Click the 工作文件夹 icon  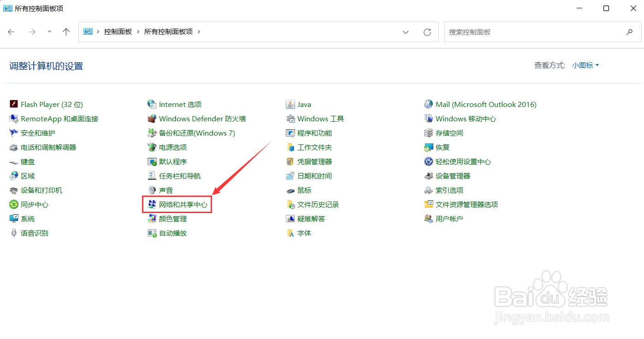290,148
